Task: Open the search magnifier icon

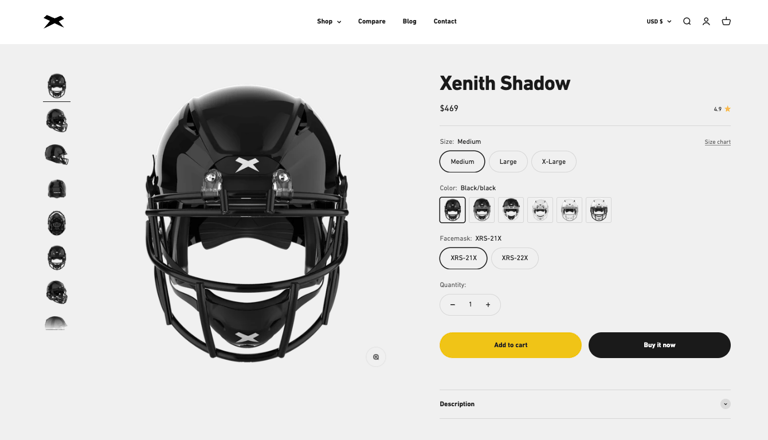Action: click(x=687, y=21)
